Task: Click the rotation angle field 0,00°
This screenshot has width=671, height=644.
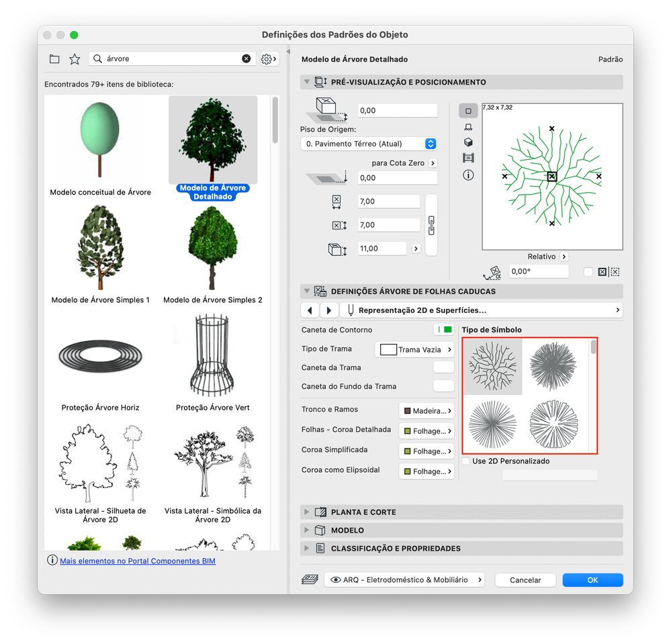Action: point(539,271)
